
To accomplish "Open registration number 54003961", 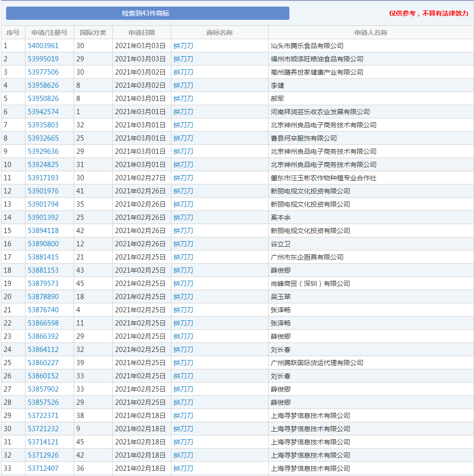I will [43, 46].
